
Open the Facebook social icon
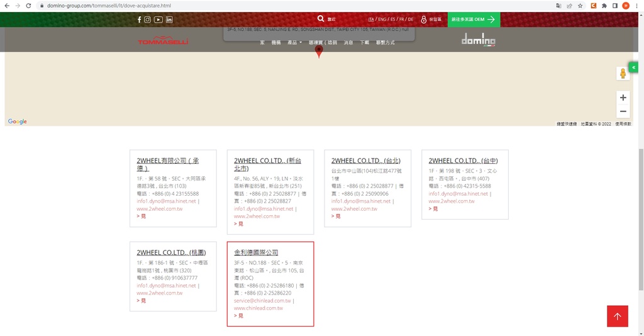139,20
